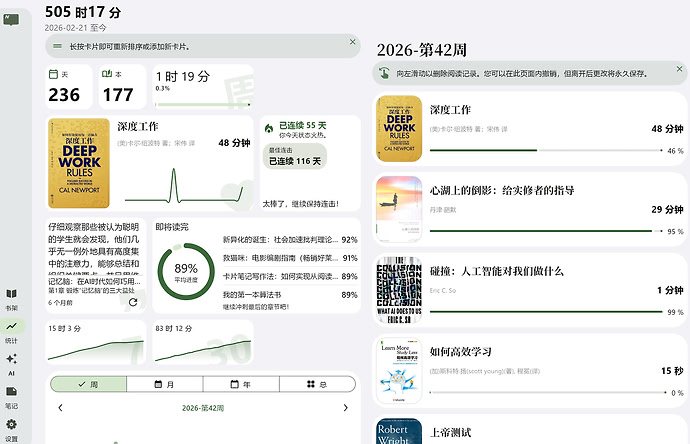
Task: Open the 碰撞：人工智能对我们做什么 reading entry
Action: pyautogui.click(x=530, y=290)
